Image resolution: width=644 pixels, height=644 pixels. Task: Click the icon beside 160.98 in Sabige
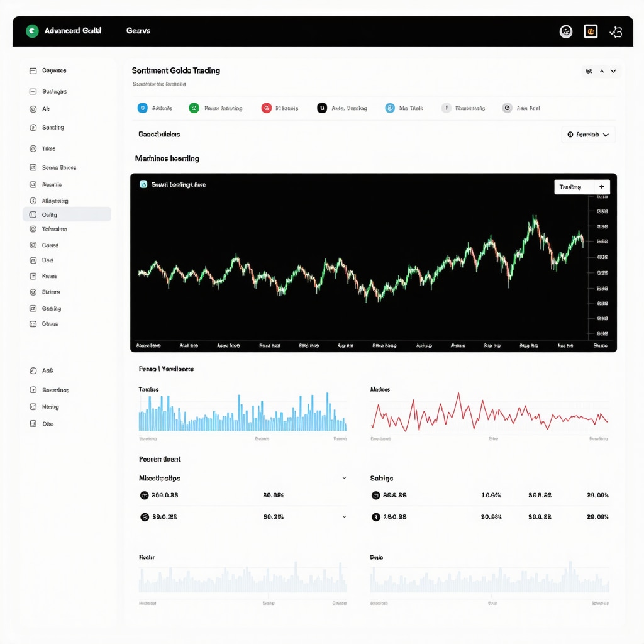[x=376, y=517]
